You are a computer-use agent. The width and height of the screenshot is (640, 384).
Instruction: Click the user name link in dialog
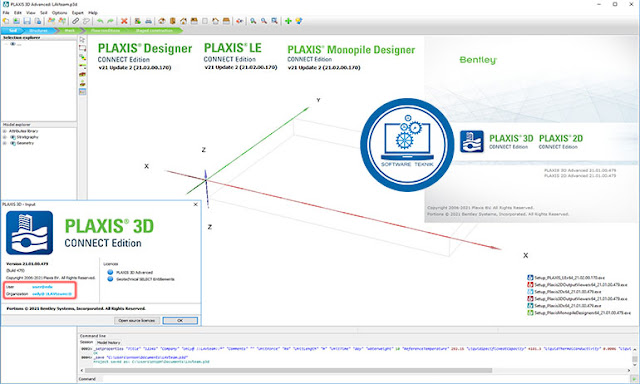point(42,287)
